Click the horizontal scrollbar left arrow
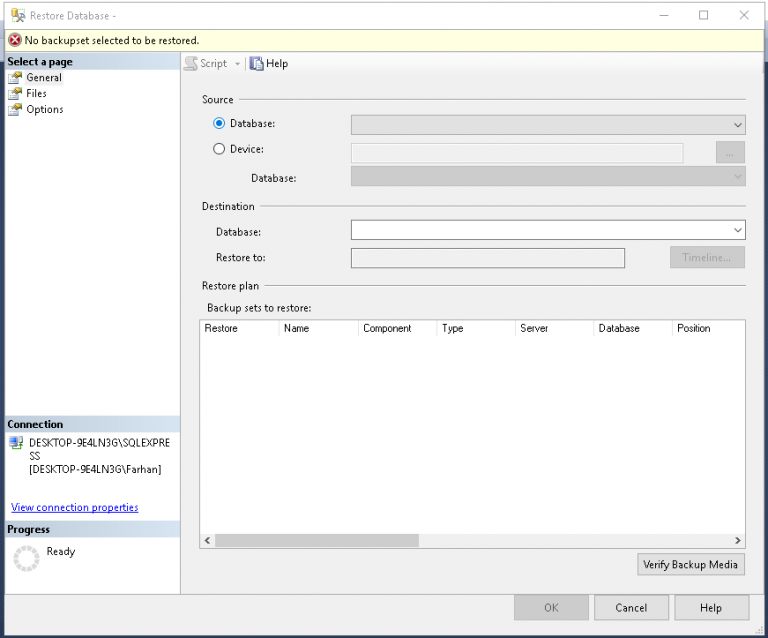This screenshot has height=638, width=768. 207,541
